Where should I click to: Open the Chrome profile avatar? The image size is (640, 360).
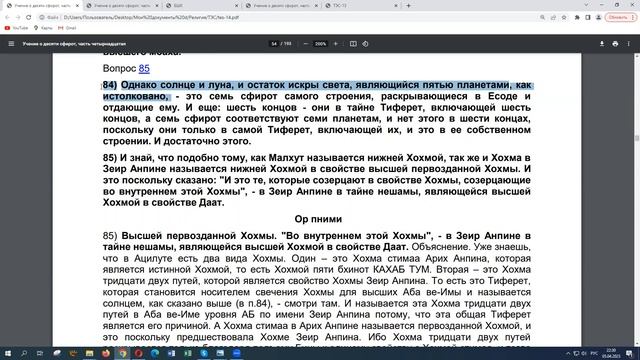598,18
